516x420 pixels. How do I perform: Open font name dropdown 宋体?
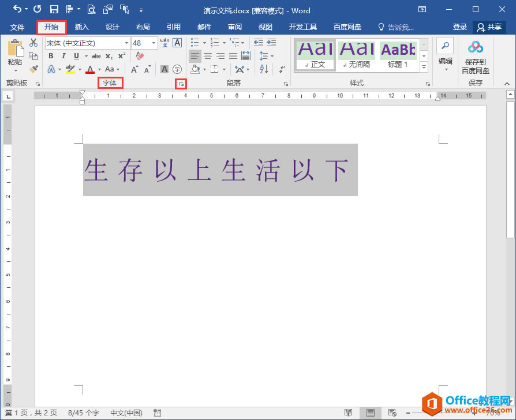126,43
